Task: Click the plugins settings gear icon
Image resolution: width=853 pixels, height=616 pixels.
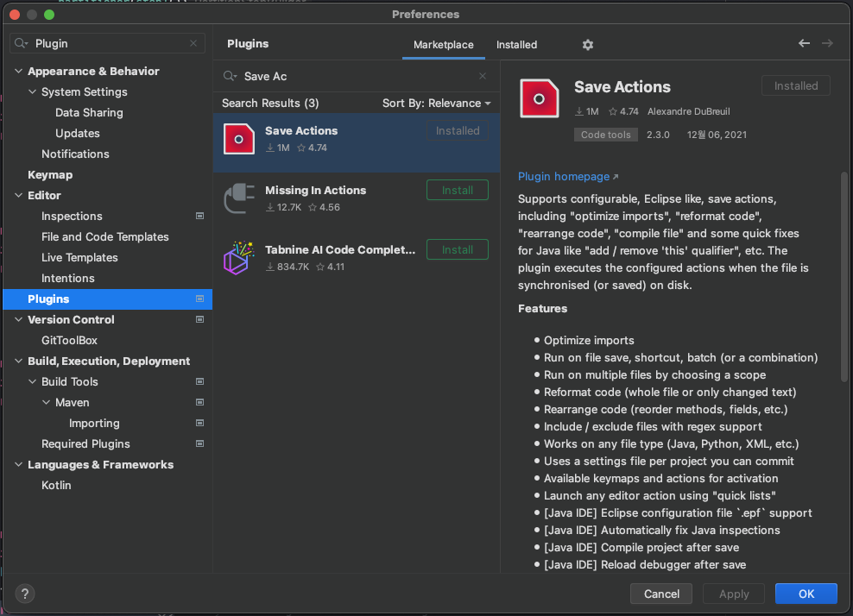Action: (588, 45)
